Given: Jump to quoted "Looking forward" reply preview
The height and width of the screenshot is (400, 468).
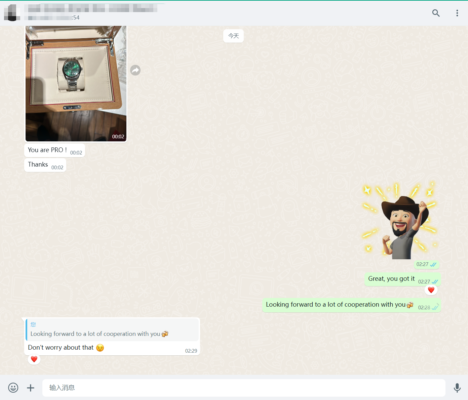Looking at the screenshot, I should coord(112,330).
